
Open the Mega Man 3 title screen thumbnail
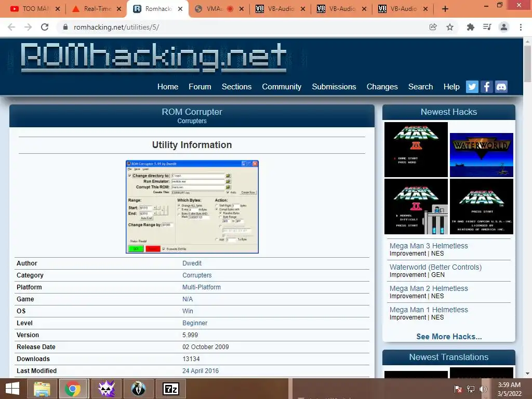(x=416, y=150)
